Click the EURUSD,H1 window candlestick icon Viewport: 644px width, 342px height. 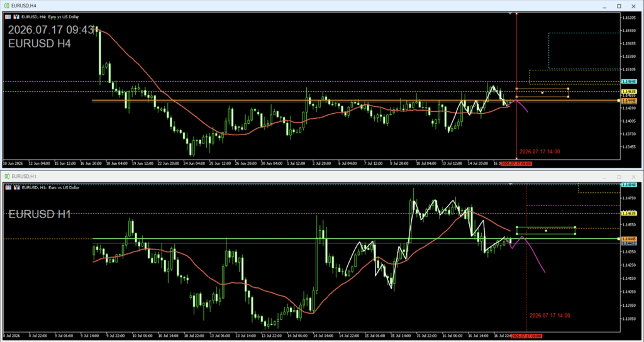click(x=7, y=176)
